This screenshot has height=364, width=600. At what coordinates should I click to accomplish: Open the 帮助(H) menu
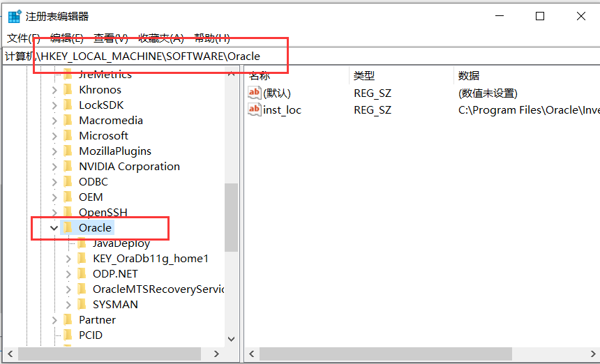pos(212,38)
